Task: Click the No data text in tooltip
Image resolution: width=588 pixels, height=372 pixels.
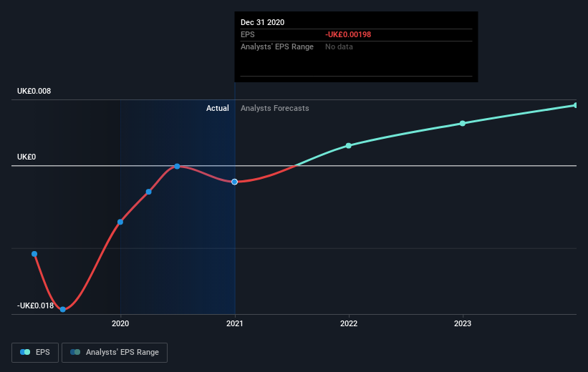Action: pyautogui.click(x=339, y=46)
